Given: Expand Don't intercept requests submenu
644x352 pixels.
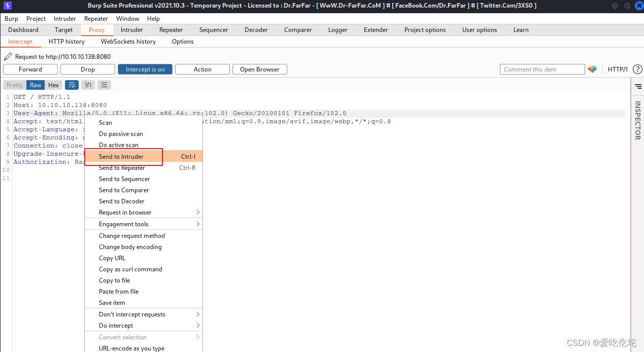Looking at the screenshot, I should [x=144, y=314].
